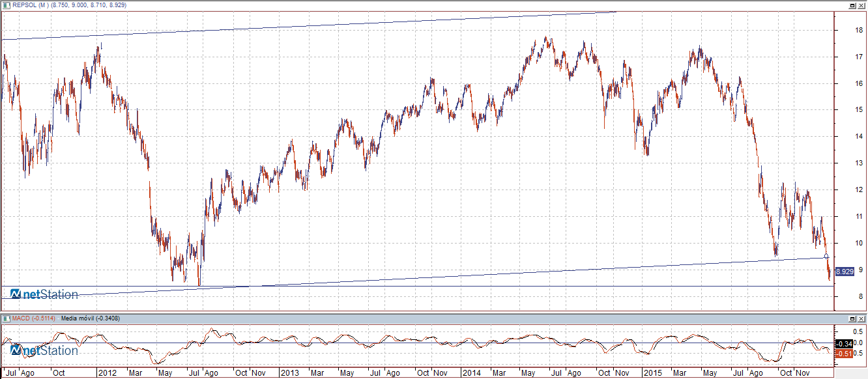Close the MACD indicator panel
The image size is (868, 379).
point(860,318)
